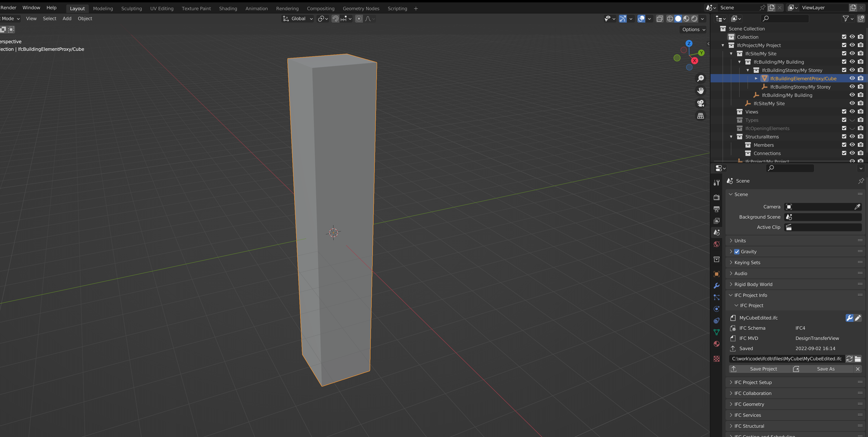The width and height of the screenshot is (868, 437).
Task: Toggle viewport overlays button
Action: point(641,19)
